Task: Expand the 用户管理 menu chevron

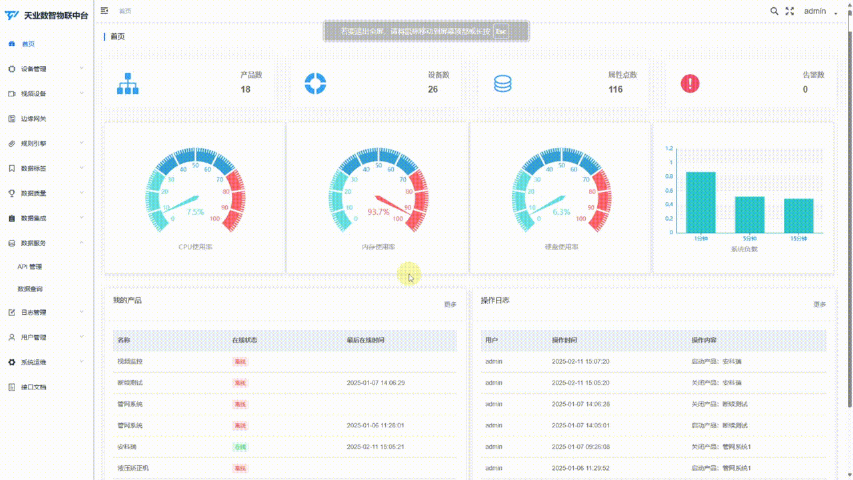Action: (x=82, y=337)
